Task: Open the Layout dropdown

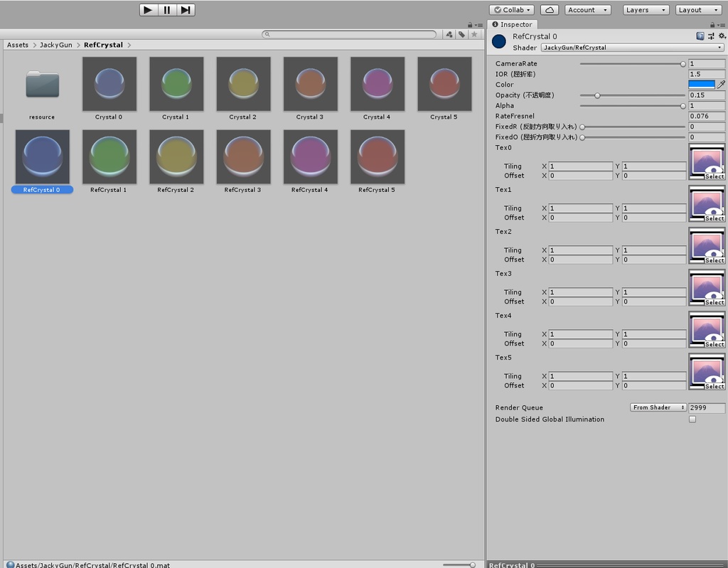Action: pyautogui.click(x=698, y=10)
